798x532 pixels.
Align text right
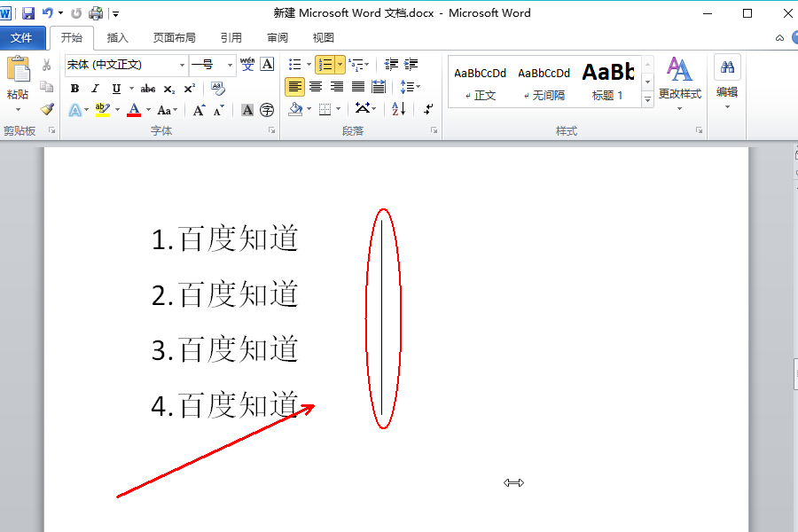point(336,87)
